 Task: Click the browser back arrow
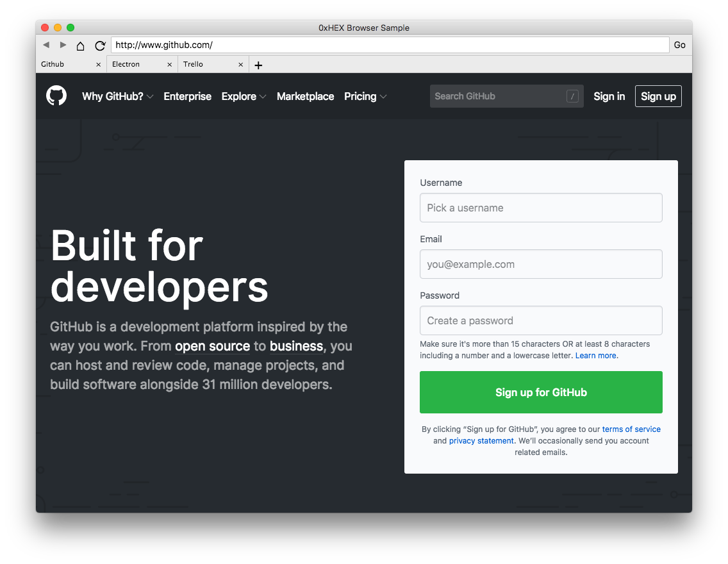click(46, 45)
